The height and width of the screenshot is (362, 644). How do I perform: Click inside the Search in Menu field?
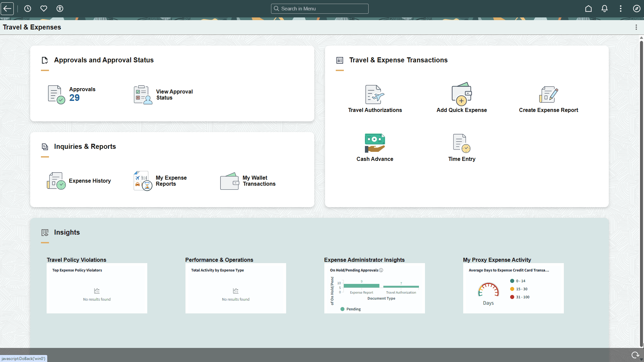320,8
